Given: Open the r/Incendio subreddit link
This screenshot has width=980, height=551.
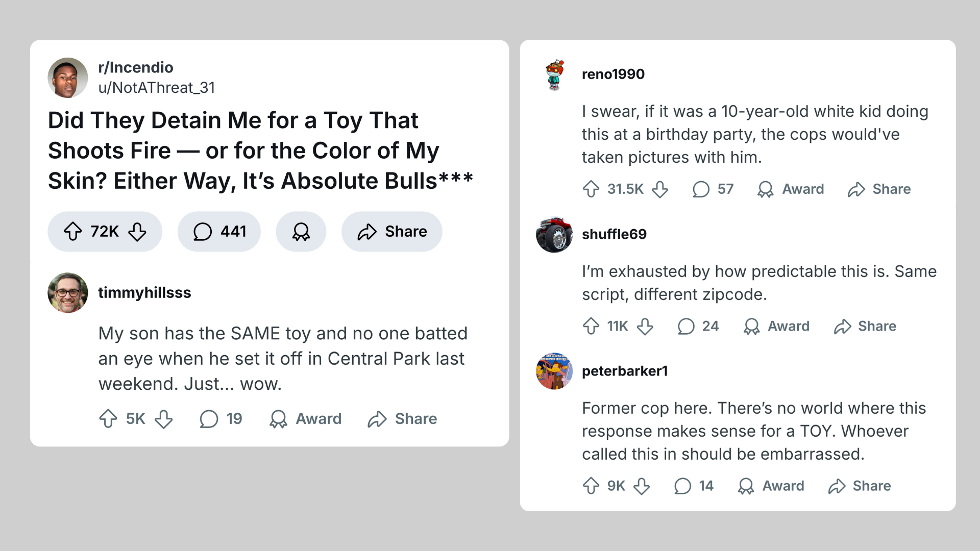Looking at the screenshot, I should [136, 67].
